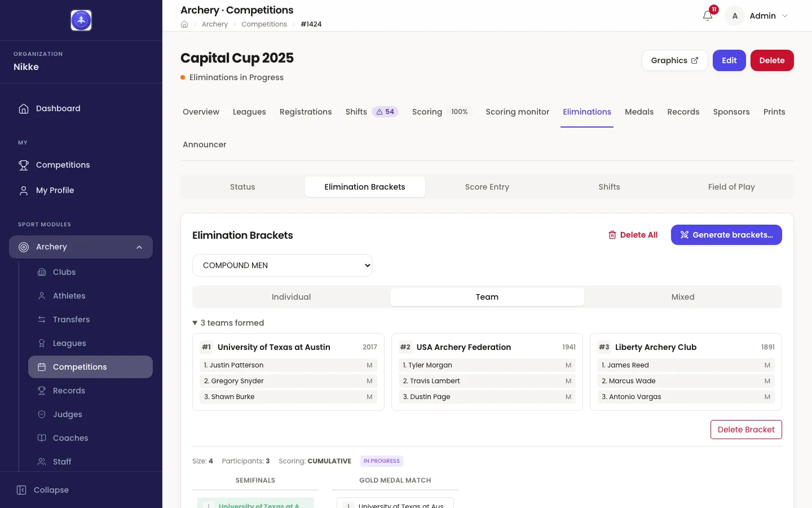Collapse the Archery module chevron
The image size is (812, 508).
139,247
